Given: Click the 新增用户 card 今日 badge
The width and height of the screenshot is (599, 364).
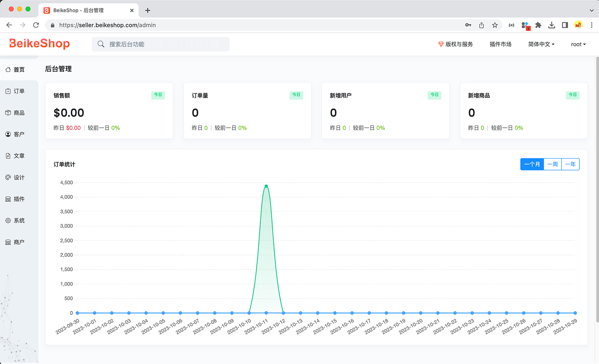Looking at the screenshot, I should tap(434, 95).
